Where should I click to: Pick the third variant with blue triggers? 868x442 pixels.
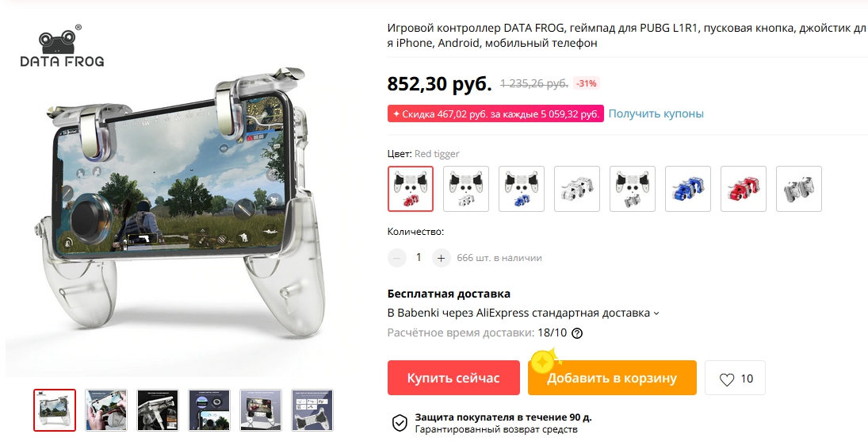pos(522,189)
